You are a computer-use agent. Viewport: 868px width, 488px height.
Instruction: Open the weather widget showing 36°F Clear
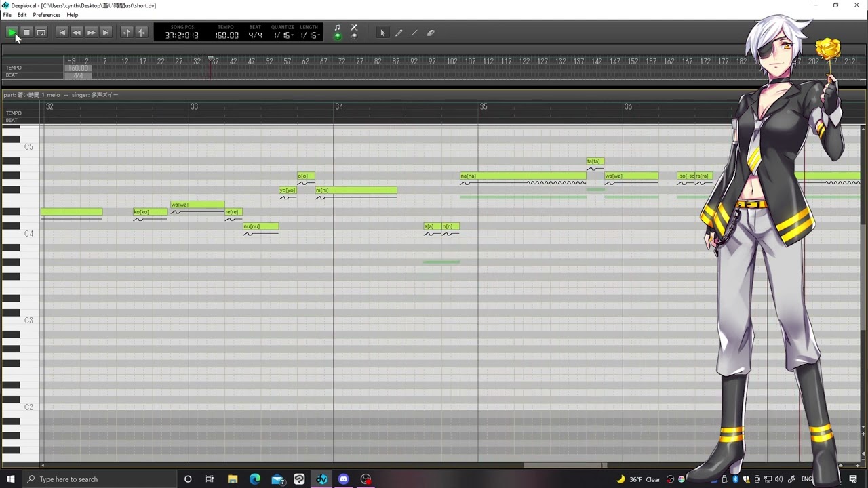coord(639,479)
